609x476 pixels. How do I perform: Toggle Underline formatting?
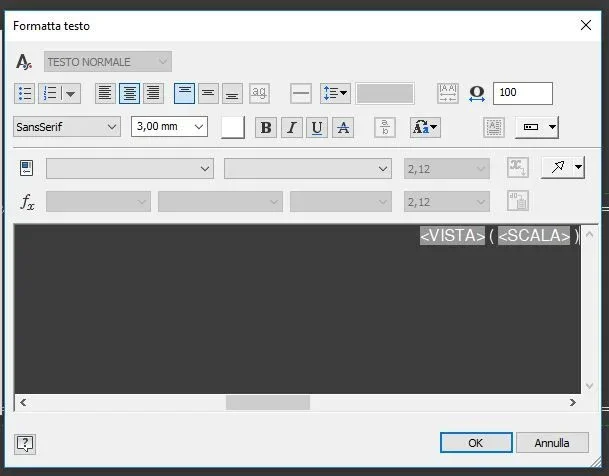tap(317, 127)
